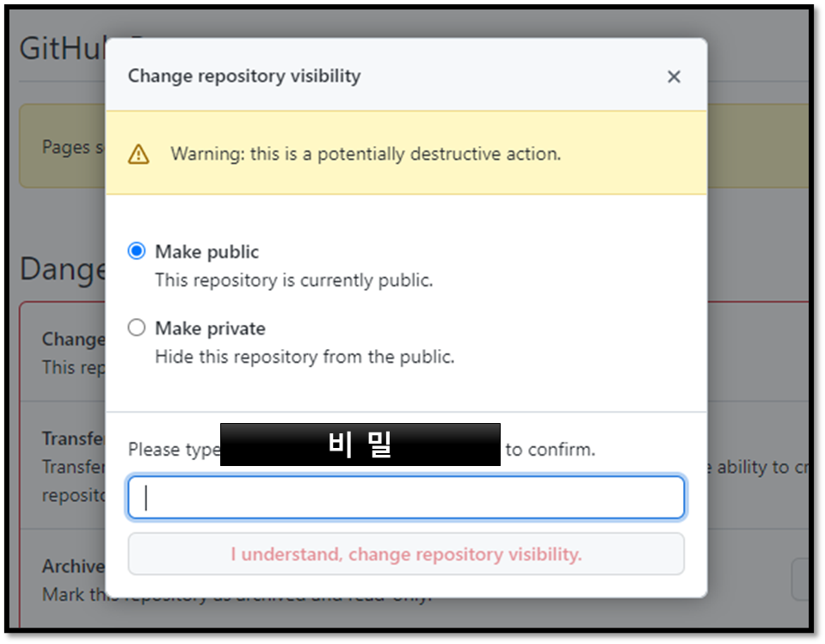Click the Pages settings yellow banner

[62, 146]
